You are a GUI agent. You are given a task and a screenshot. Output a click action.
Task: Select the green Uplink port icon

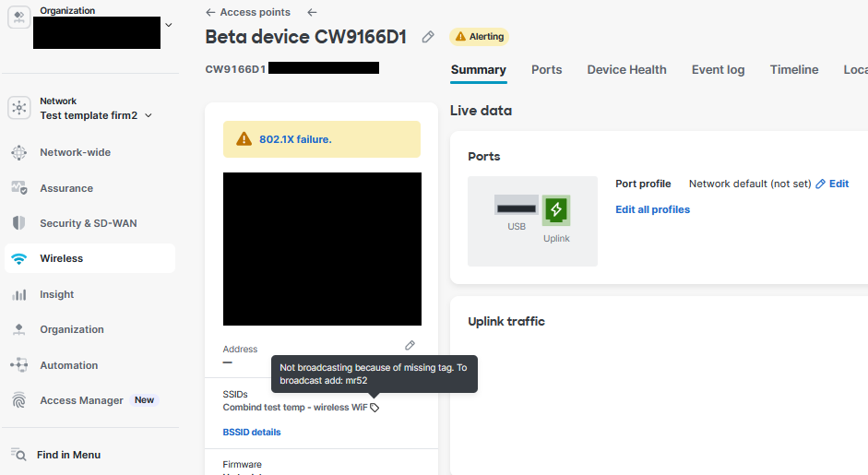[556, 210]
